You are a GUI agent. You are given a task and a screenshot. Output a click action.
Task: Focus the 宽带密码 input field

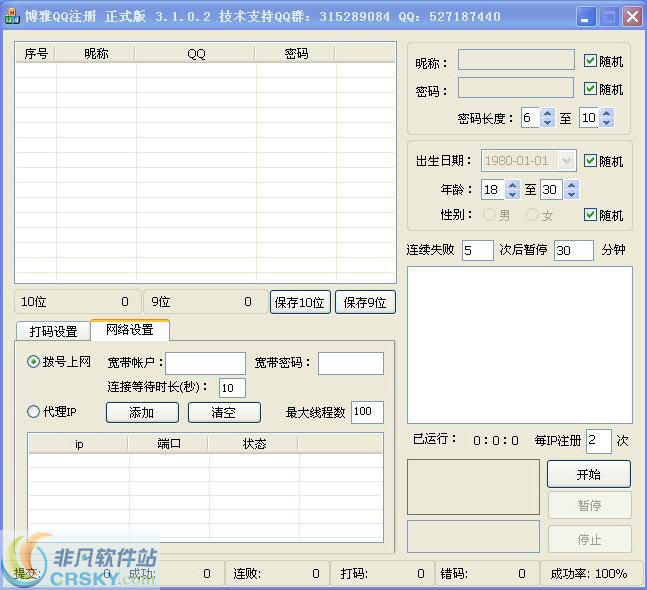(351, 363)
